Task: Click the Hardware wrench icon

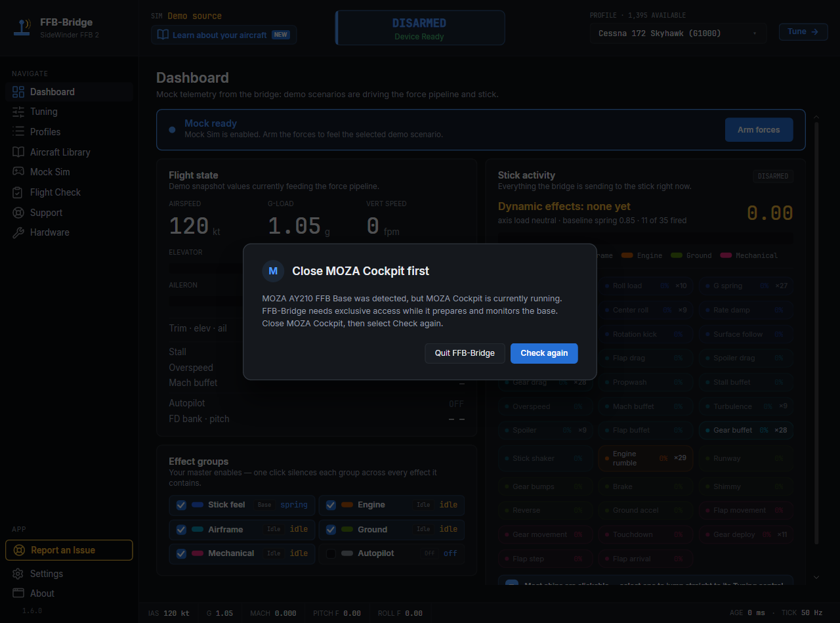Action: 18,232
